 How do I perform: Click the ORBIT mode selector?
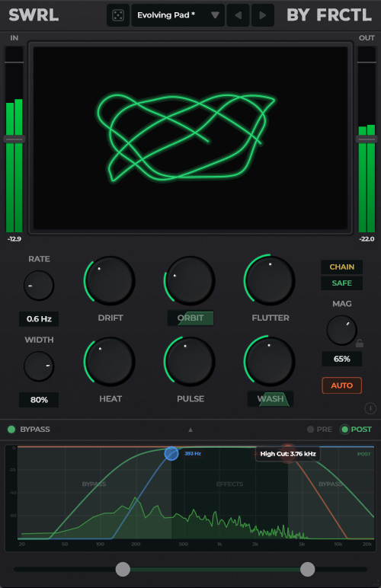point(190,318)
